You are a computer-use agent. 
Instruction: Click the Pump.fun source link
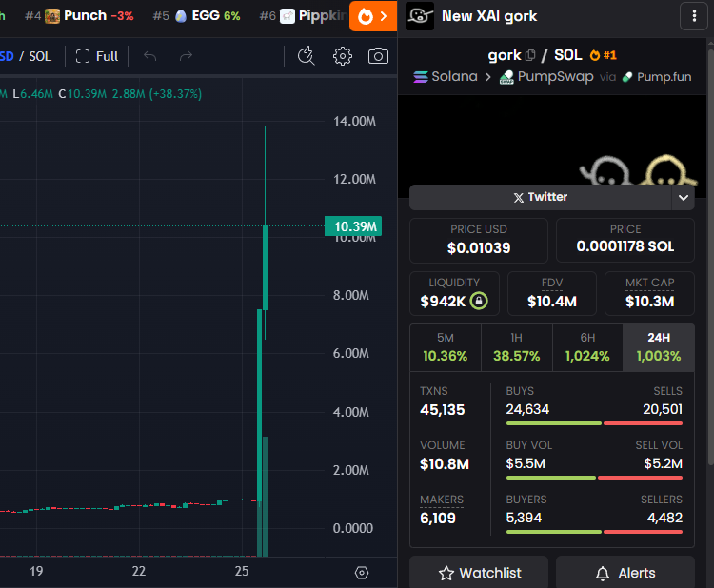[x=657, y=76]
